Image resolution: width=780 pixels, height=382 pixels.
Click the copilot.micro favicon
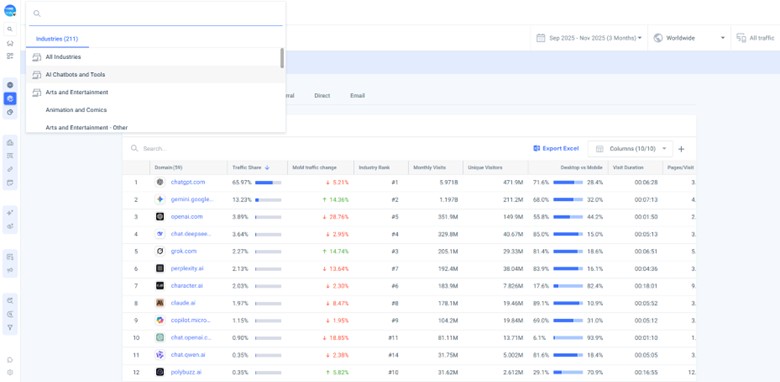point(160,320)
